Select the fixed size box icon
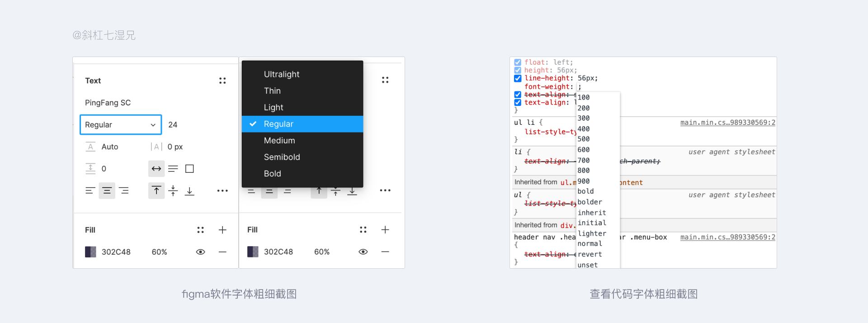The image size is (868, 323). tap(189, 169)
